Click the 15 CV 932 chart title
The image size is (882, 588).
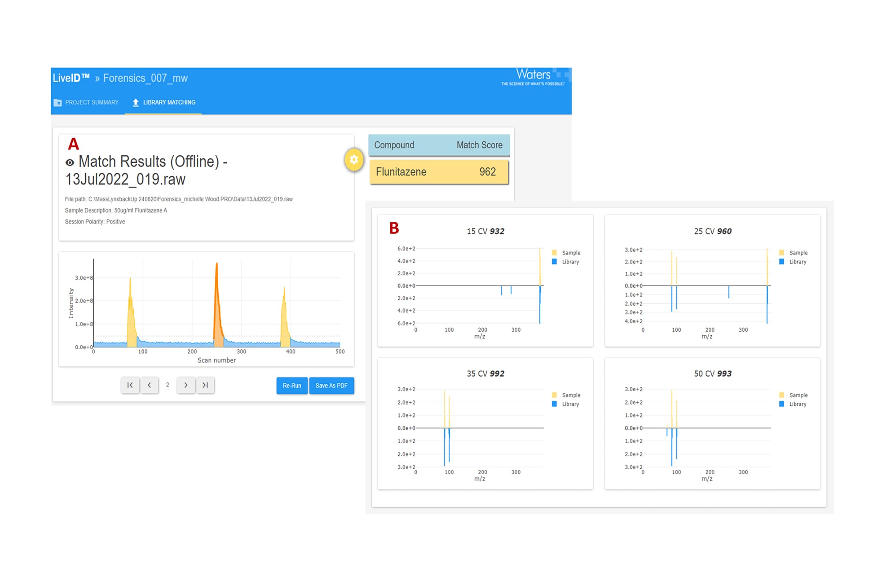pos(486,231)
